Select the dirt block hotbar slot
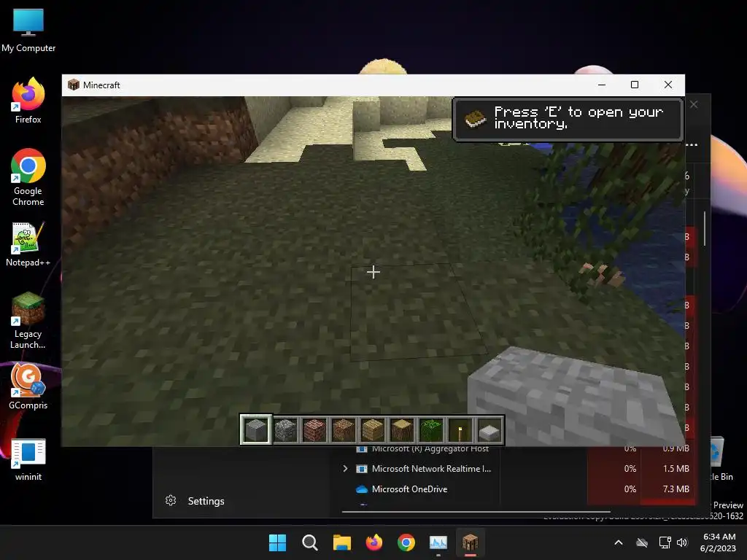Viewport: 747px width, 560px height. pyautogui.click(x=344, y=429)
